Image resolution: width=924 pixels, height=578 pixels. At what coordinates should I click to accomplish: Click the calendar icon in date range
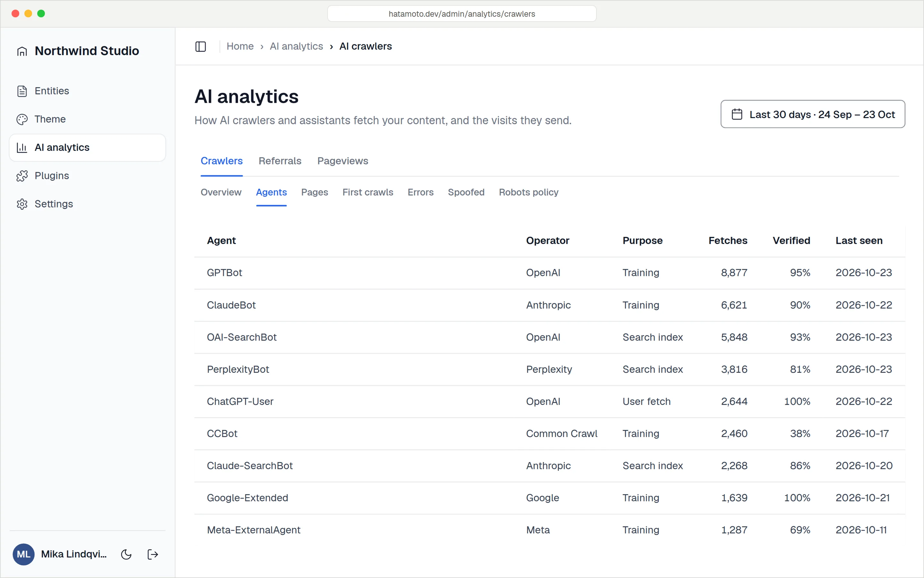tap(737, 114)
